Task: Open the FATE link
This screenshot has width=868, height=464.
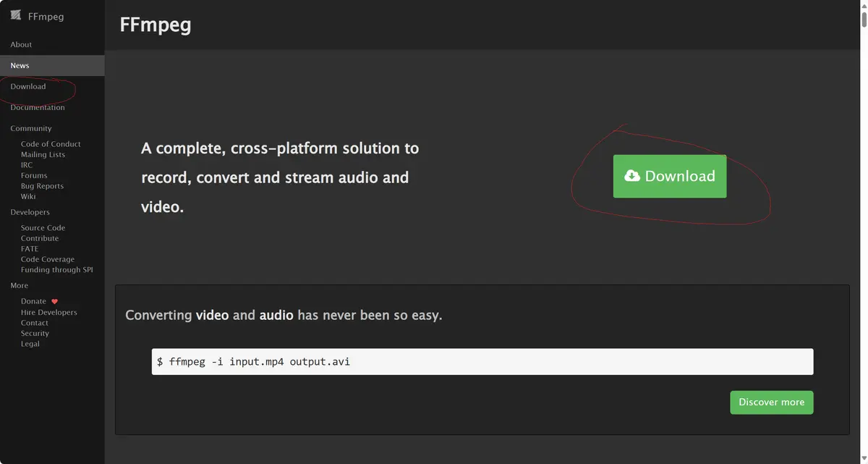Action: click(x=30, y=248)
